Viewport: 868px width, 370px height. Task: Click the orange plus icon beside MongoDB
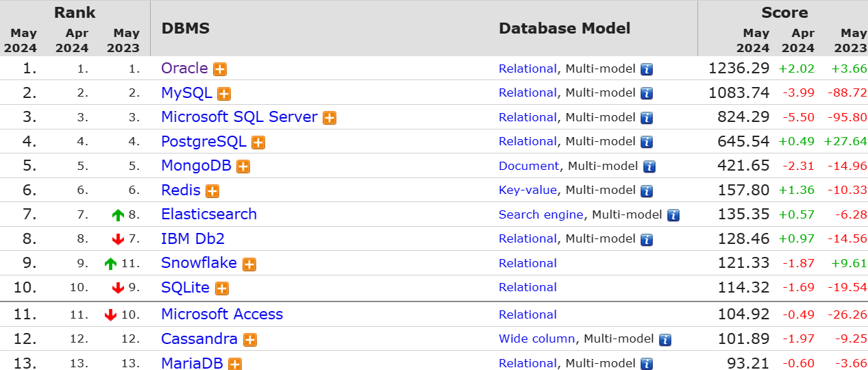click(243, 166)
